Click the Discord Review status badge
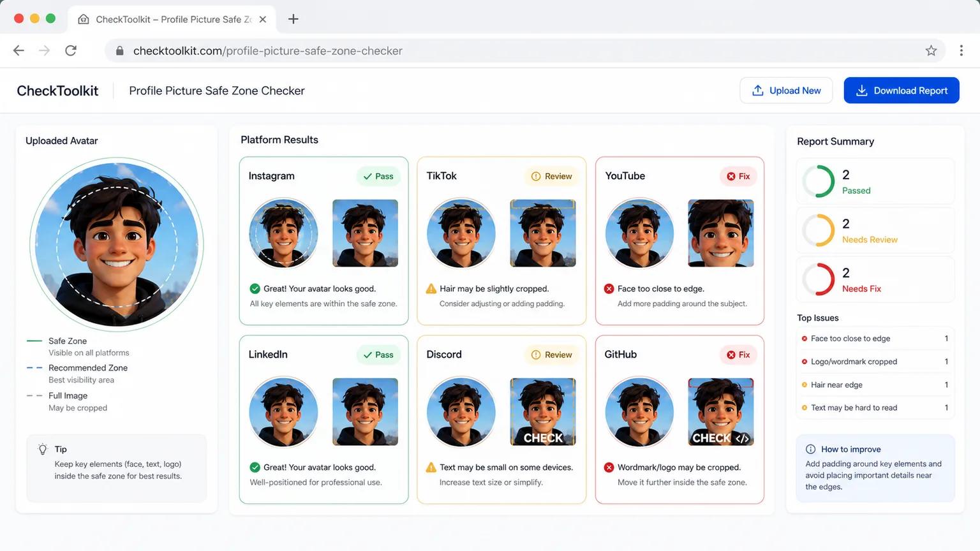The image size is (980, 551). click(552, 355)
